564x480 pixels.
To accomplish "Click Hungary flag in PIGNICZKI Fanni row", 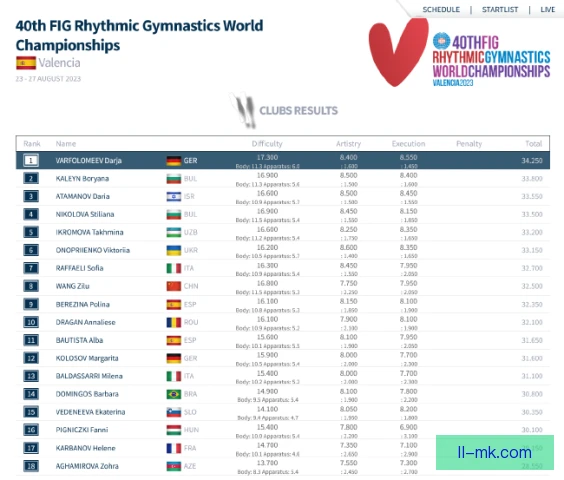I will (x=174, y=430).
